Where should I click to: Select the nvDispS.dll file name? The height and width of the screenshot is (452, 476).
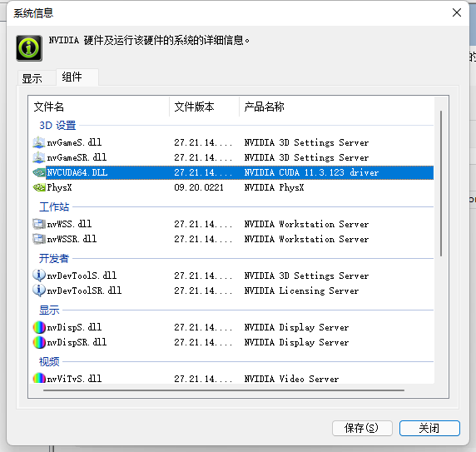click(x=74, y=327)
